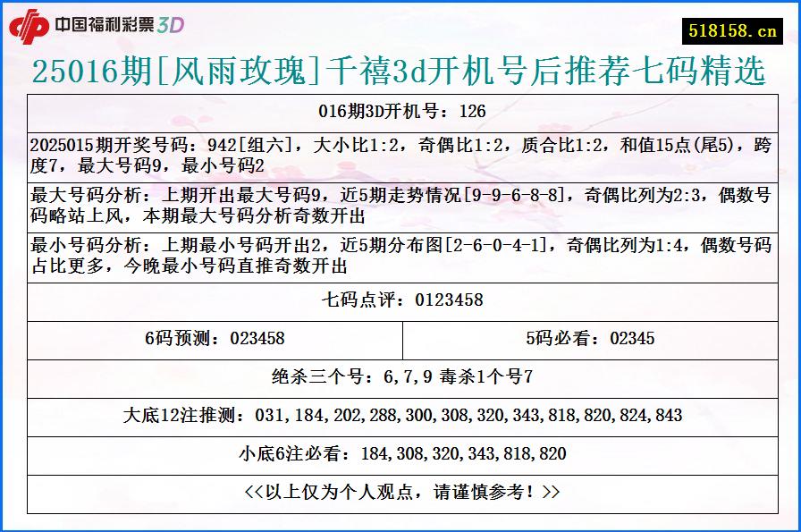The height and width of the screenshot is (532, 801).
Task: Click the 绝杀三个号 row
Action: coord(400,375)
